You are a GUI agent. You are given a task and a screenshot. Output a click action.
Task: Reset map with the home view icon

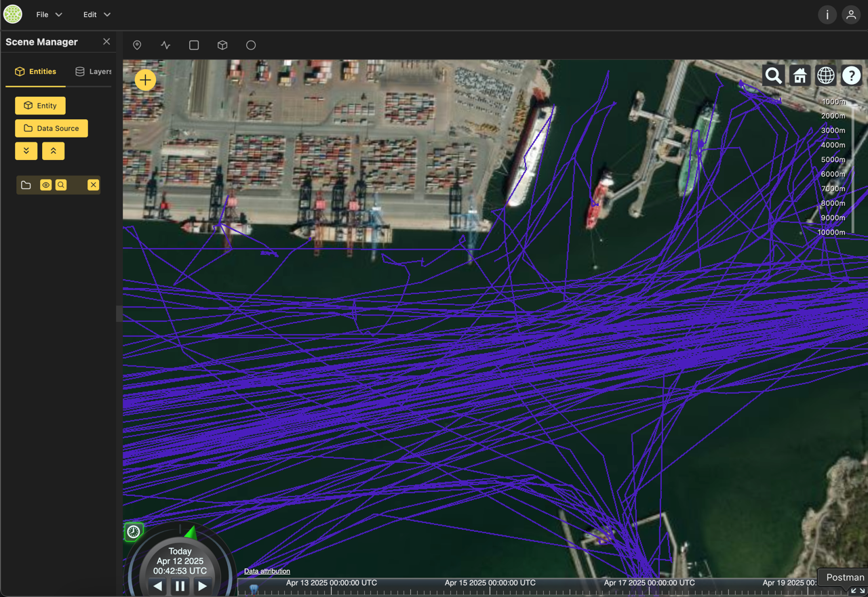click(x=800, y=75)
